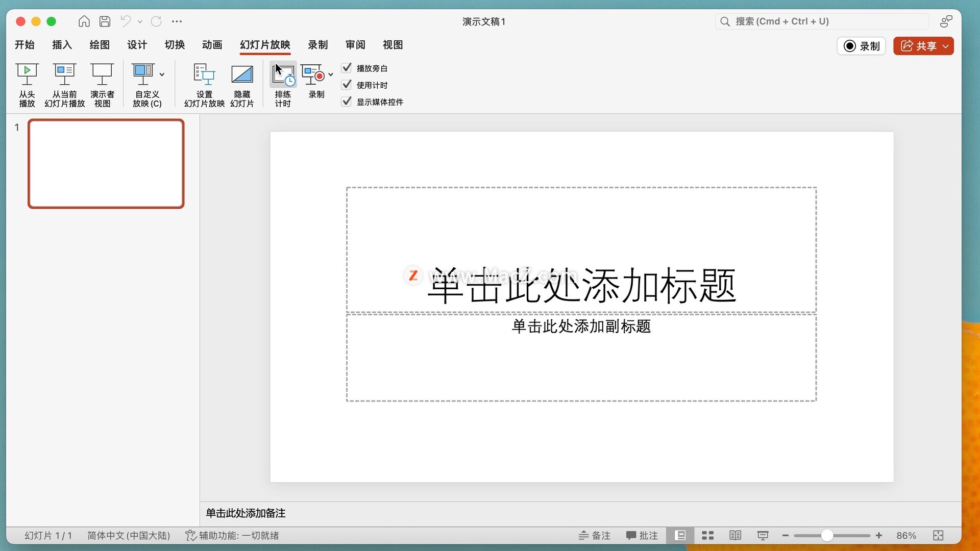Screen dimensions: 980x551
Task: Start Slide Show from status bar icon
Action: (x=763, y=535)
